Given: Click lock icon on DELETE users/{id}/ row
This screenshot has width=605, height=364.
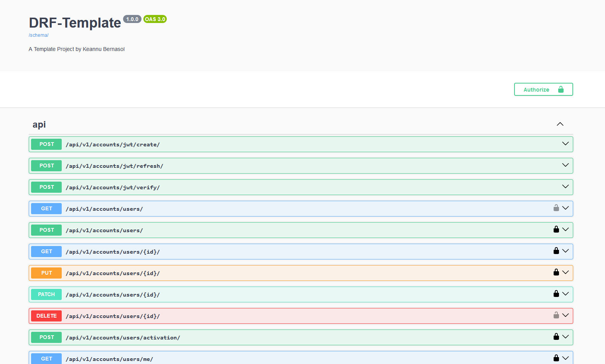Looking at the screenshot, I should click(556, 315).
